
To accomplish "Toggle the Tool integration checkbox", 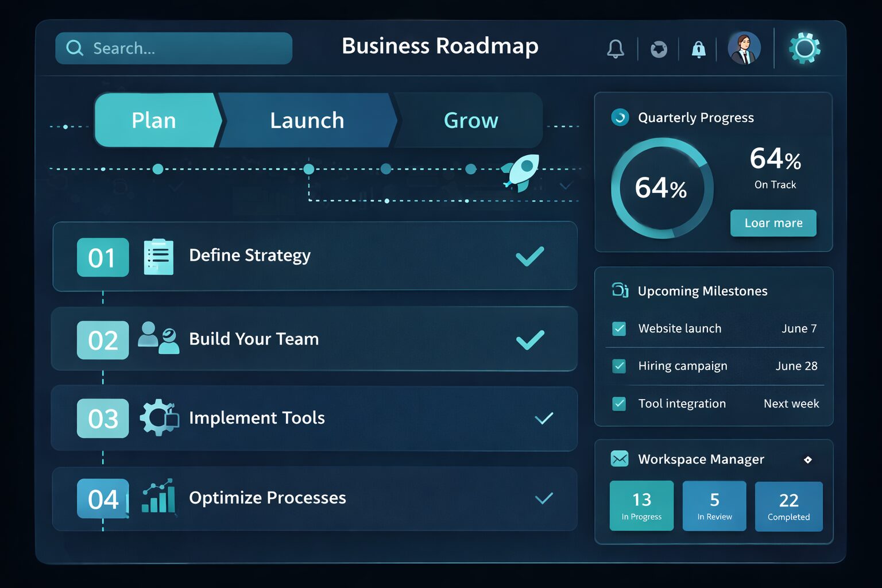I will [x=619, y=404].
